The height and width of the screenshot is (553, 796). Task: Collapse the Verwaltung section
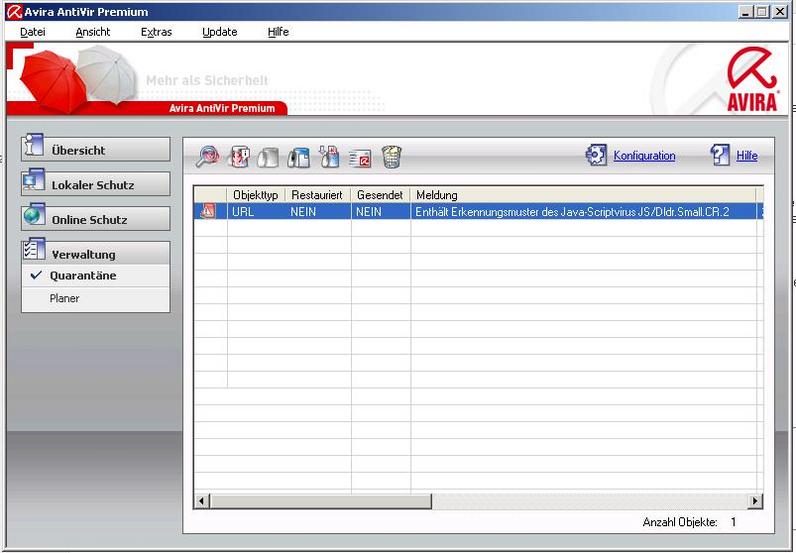[x=95, y=253]
